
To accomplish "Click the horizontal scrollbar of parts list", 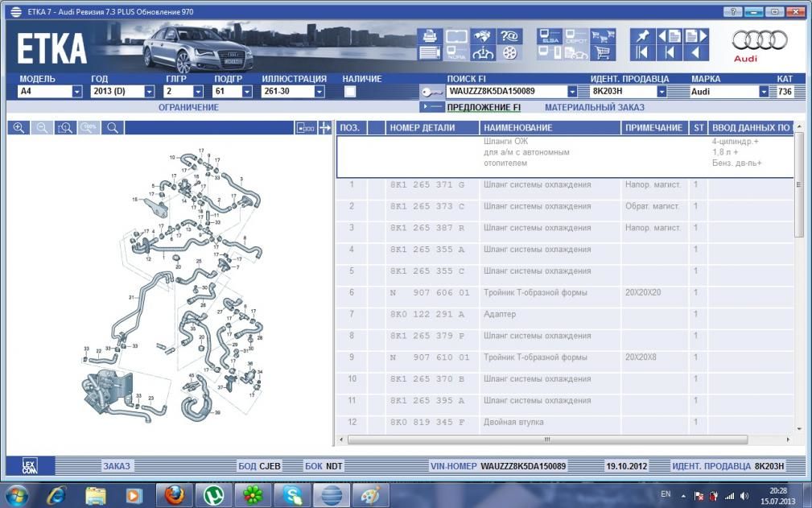I will click(547, 440).
